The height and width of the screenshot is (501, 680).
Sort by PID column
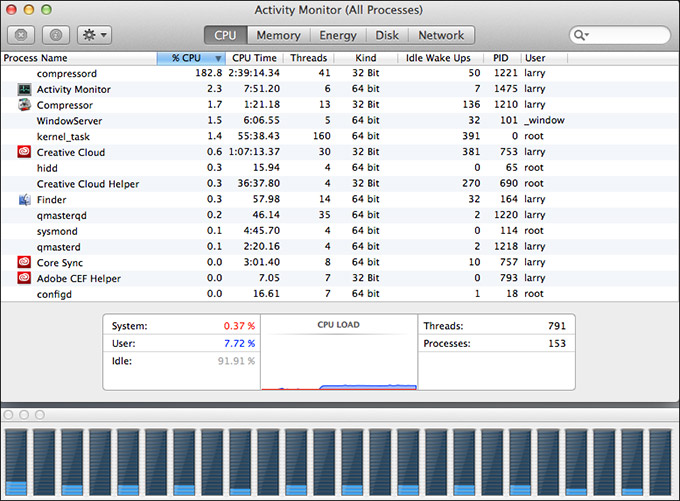point(500,58)
